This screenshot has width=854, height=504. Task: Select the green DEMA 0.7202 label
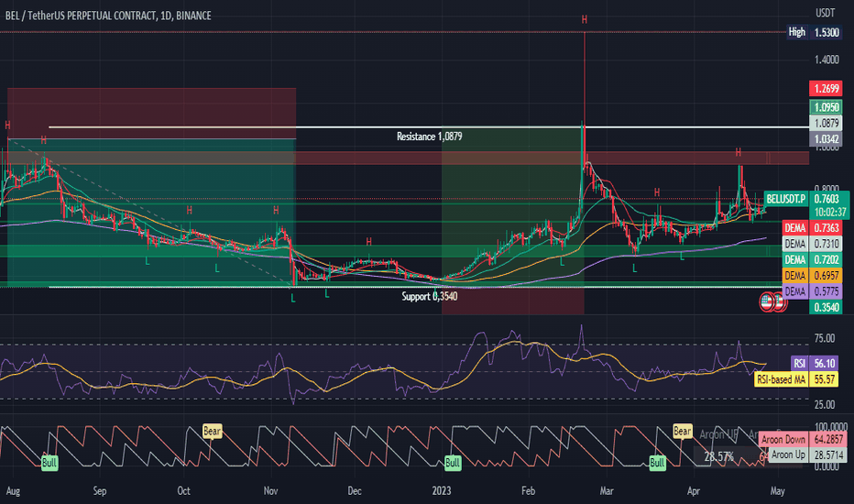pos(812,260)
